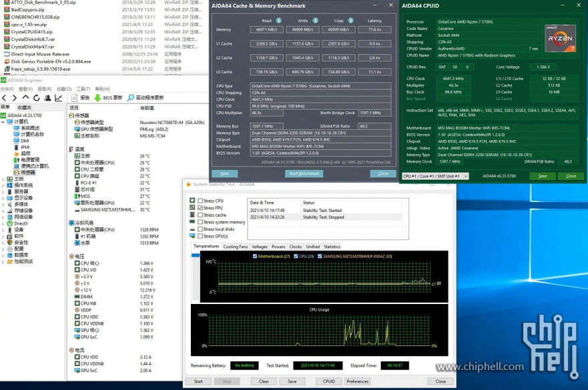The width and height of the screenshot is (588, 390).
Task: Switch to the Statistics tab
Action: coord(332,246)
